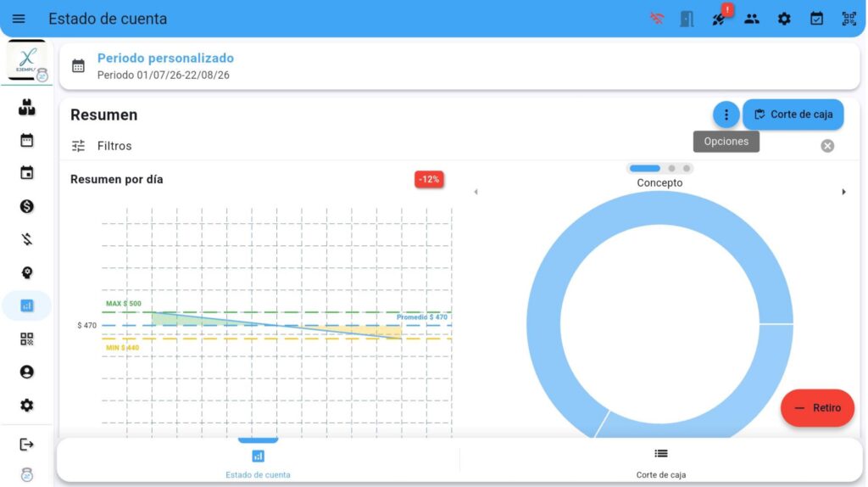
Task: Open the rocket notifications icon
Action: pos(719,20)
